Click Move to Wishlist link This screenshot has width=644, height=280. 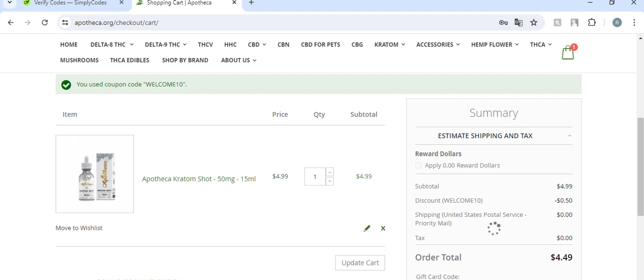coord(79,228)
